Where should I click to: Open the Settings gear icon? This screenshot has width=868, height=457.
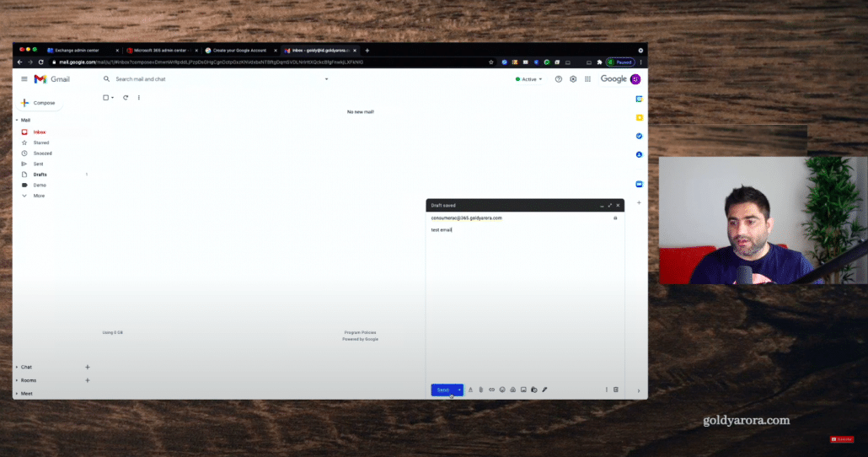tap(573, 79)
